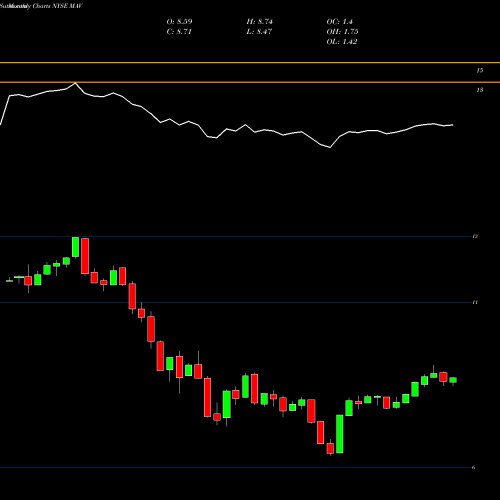Click the '13' label on the indicator scale
The image size is (500, 500).
[x=480, y=90]
